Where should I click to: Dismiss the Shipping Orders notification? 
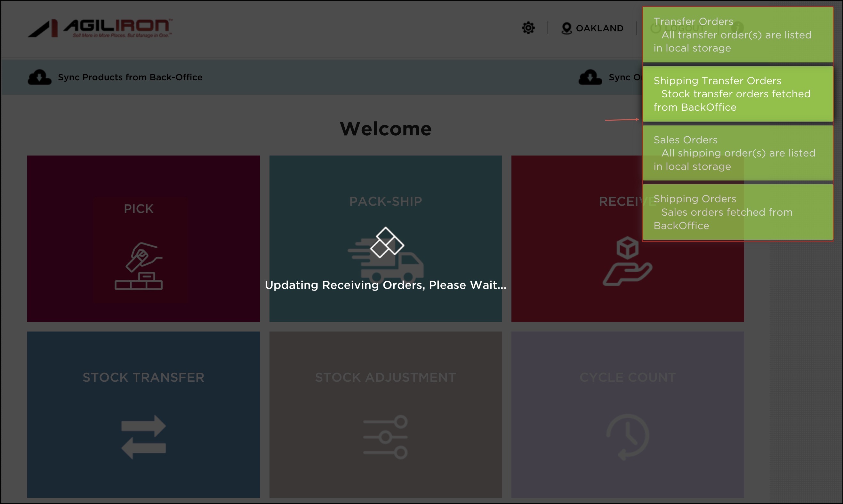[x=738, y=212]
